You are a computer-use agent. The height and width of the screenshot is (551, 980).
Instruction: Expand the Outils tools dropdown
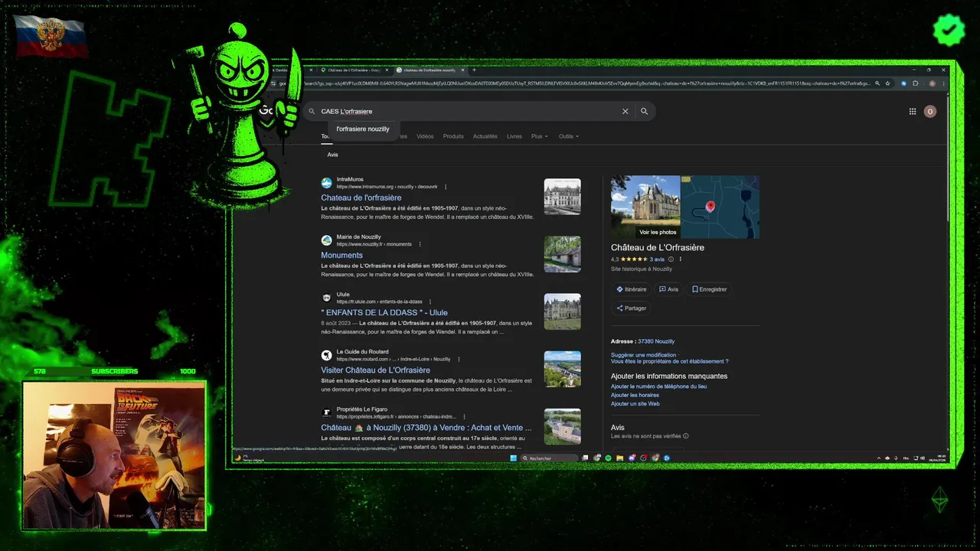coord(569,136)
